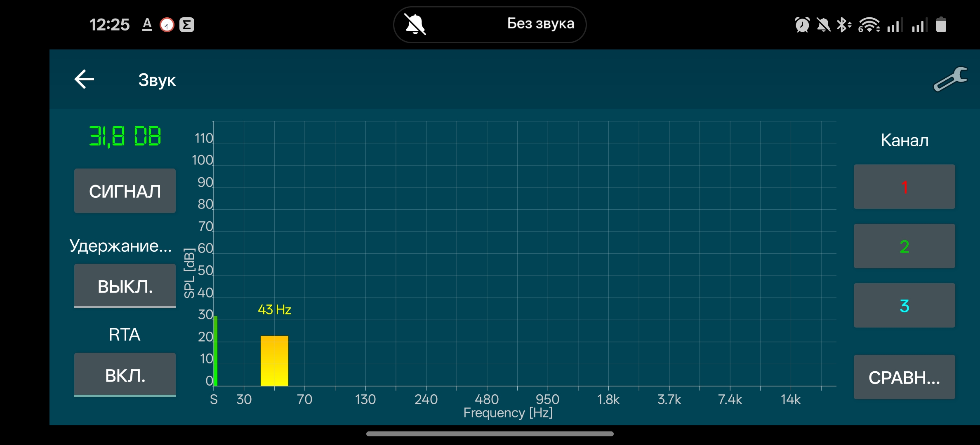Screen dimensions: 980x445
Task: Toggle RTA ВКЛ. button
Action: point(125,375)
